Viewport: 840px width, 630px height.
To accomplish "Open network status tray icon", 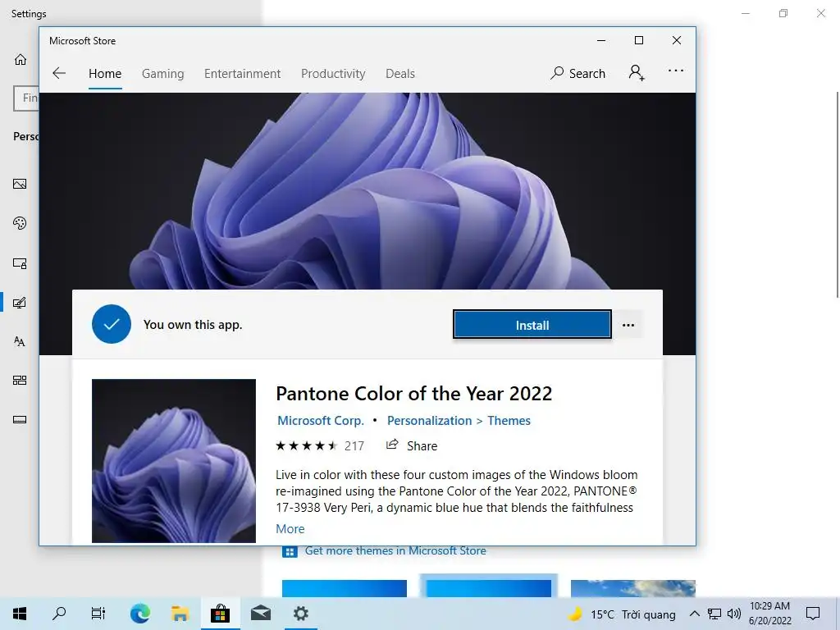I will pos(714,614).
